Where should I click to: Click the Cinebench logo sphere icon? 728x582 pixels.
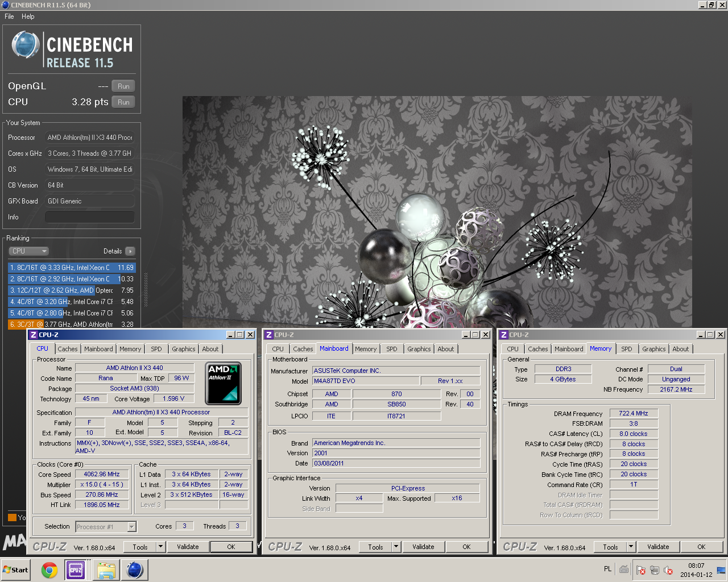[26, 45]
